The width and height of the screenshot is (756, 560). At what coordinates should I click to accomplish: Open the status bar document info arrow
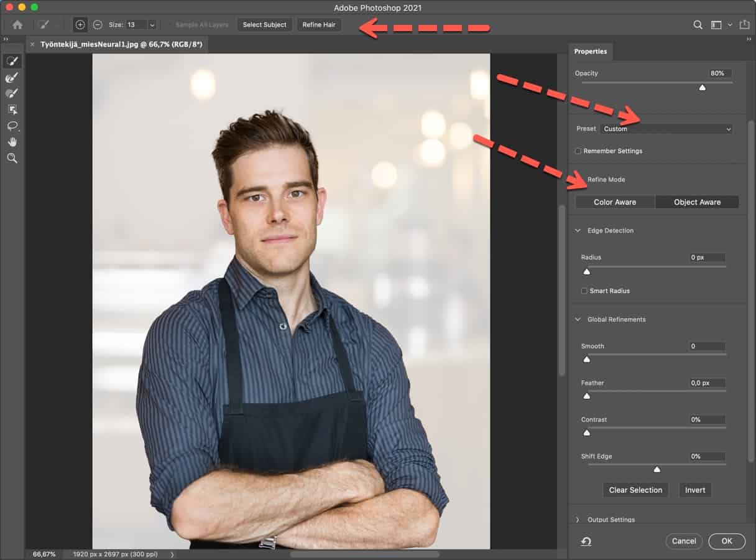tap(172, 554)
